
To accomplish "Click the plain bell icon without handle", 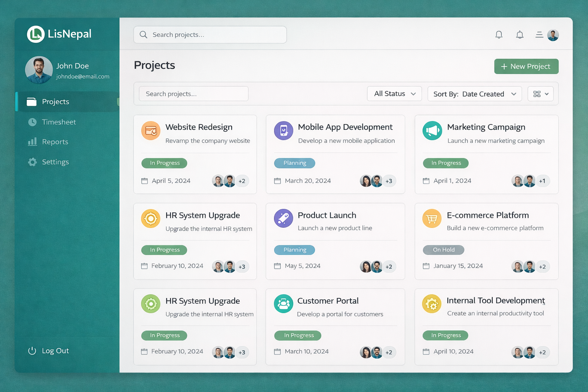I will pos(499,35).
